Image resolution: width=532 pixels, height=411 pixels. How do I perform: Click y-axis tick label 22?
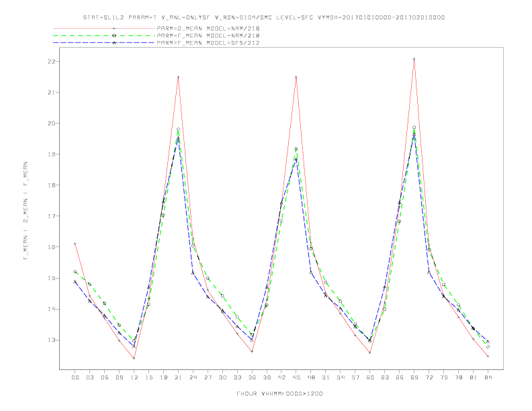click(x=51, y=61)
